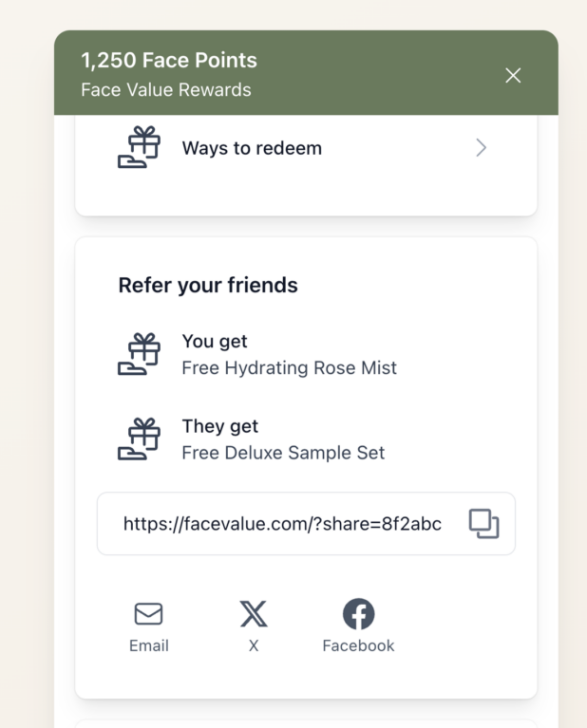Click the They get label
This screenshot has width=587, height=728.
(220, 426)
